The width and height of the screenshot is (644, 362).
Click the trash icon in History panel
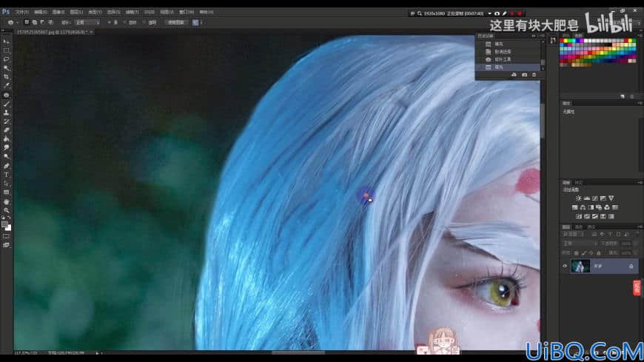pyautogui.click(x=534, y=75)
